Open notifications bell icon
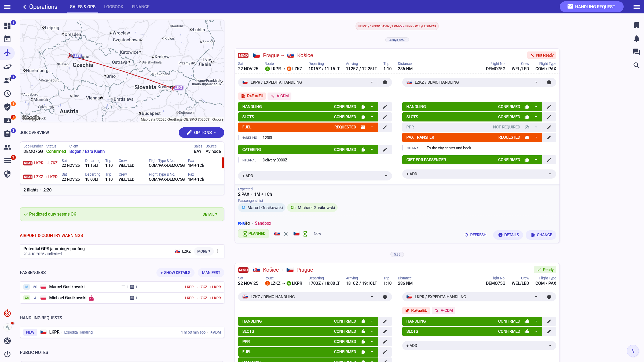This screenshot has height=362, width=644. (636, 39)
